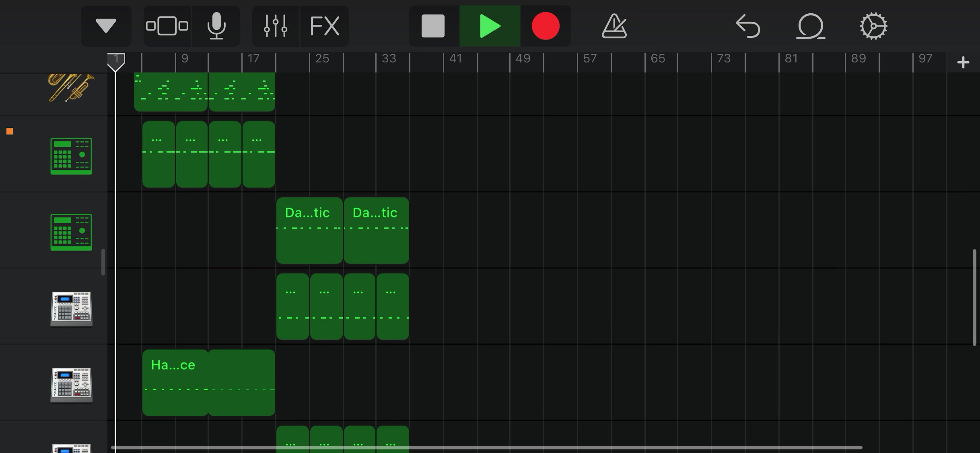
Task: Start playback with the green Play button
Action: click(490, 26)
